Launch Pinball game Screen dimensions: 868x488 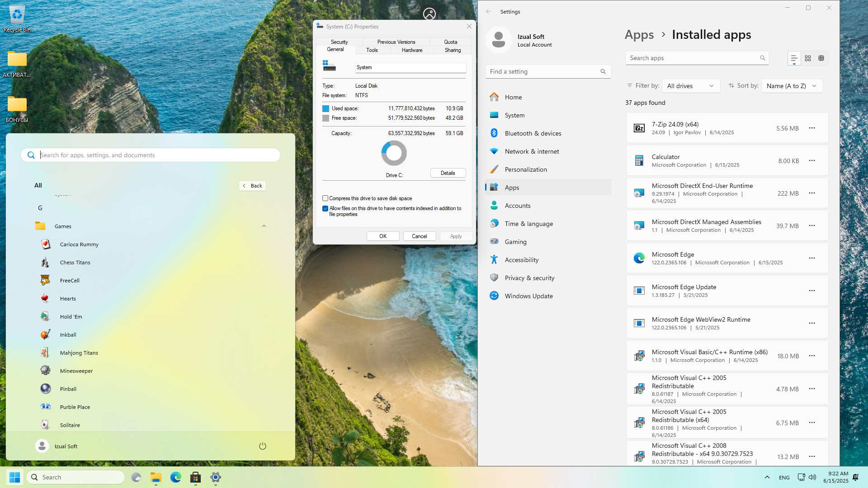tap(68, 389)
